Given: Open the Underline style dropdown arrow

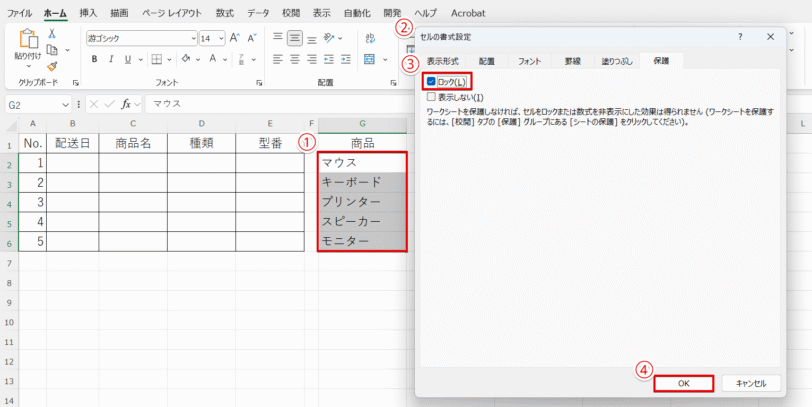Looking at the screenshot, I should 141,60.
